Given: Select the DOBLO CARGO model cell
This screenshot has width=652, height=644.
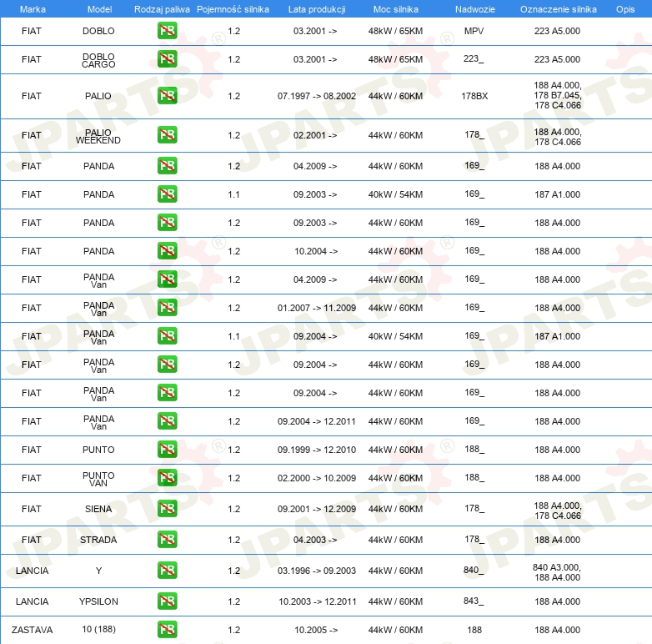Looking at the screenshot, I should point(98,60).
